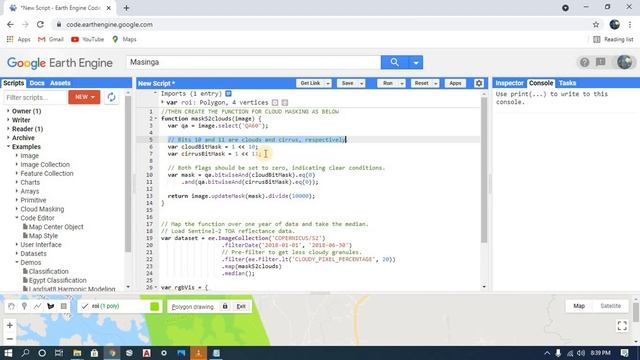This screenshot has width=640, height=360.
Task: Switch to the Assets tab
Action: (x=60, y=83)
